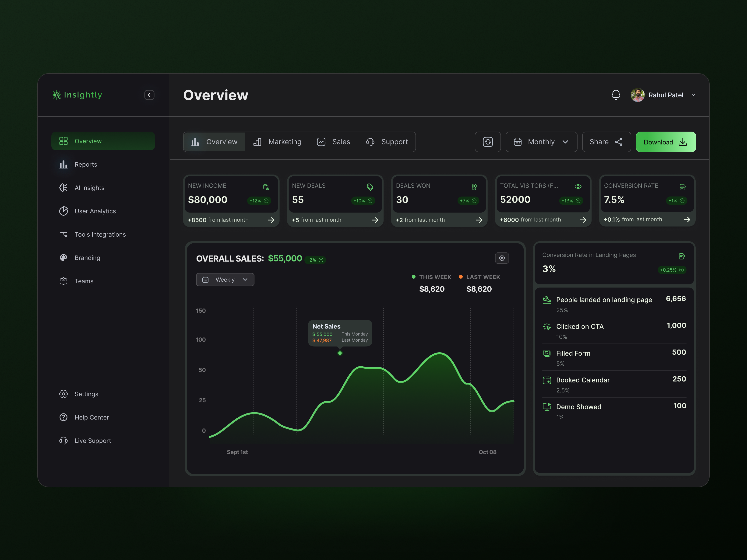
Task: Select the Branding palette icon
Action: point(63,258)
